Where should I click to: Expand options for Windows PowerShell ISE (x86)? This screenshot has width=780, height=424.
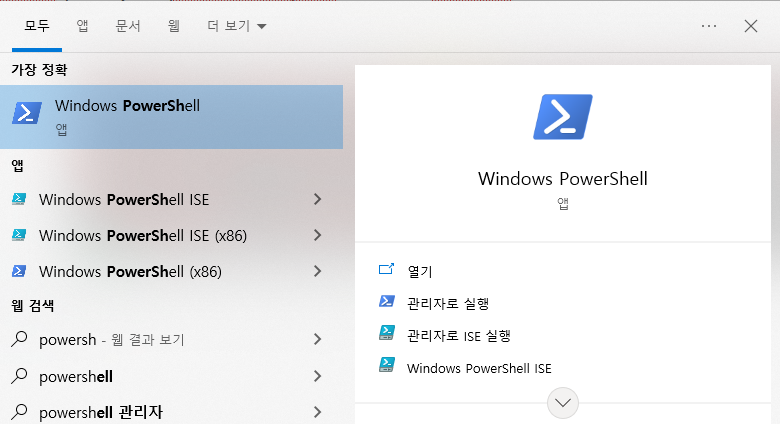[317, 235]
